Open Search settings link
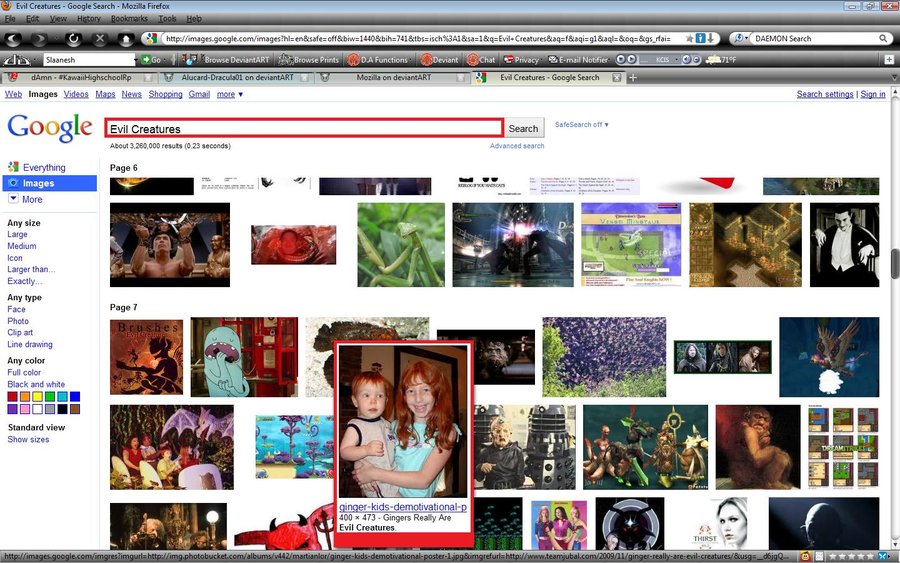 (x=825, y=94)
